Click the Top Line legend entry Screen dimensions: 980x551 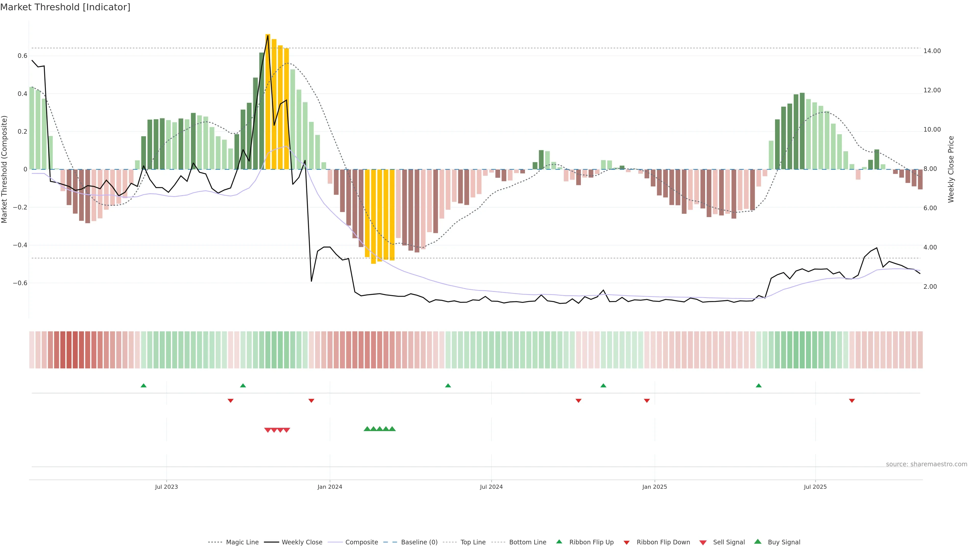click(473, 542)
